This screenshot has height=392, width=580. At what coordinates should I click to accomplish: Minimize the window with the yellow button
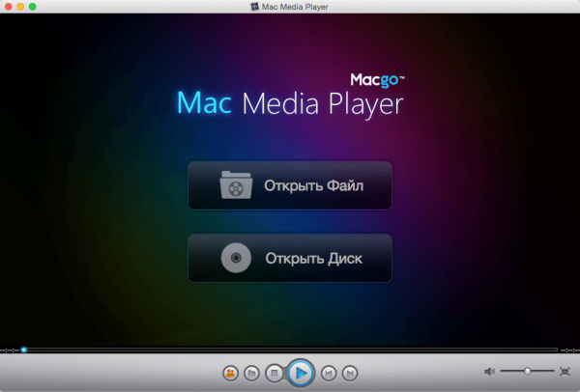point(20,7)
